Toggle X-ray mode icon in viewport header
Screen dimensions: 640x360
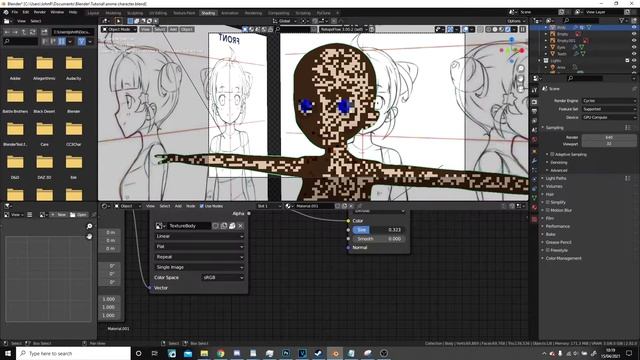coord(480,29)
